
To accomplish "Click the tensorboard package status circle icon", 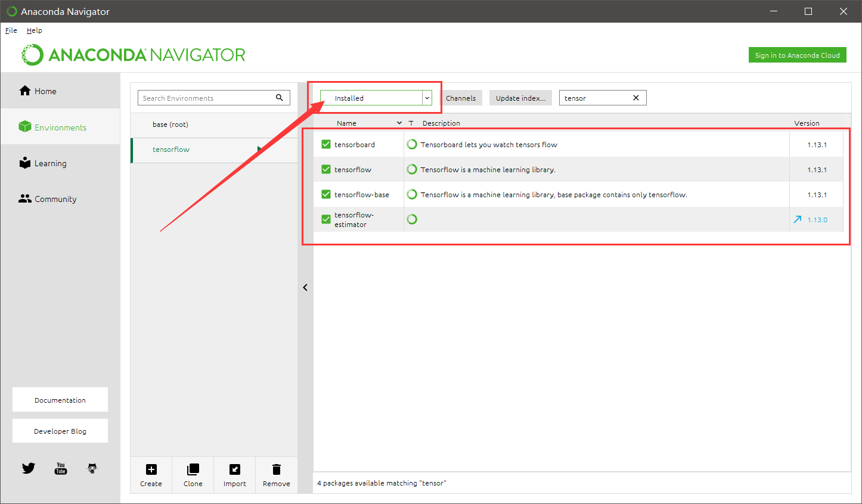I will tap(412, 144).
